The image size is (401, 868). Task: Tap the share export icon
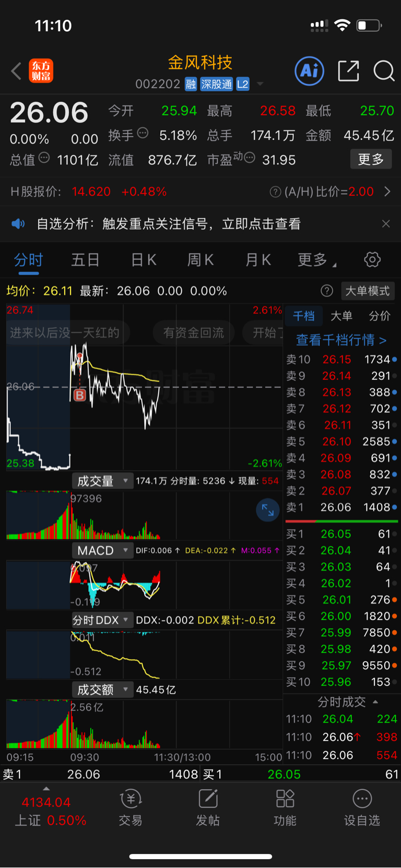pyautogui.click(x=348, y=70)
